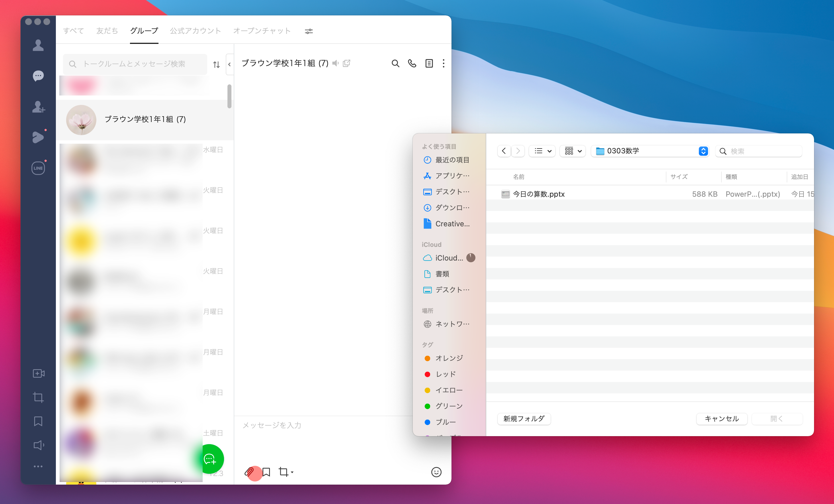Click the add friend icon in LINE sidebar
Image resolution: width=834 pixels, height=504 pixels.
point(38,107)
